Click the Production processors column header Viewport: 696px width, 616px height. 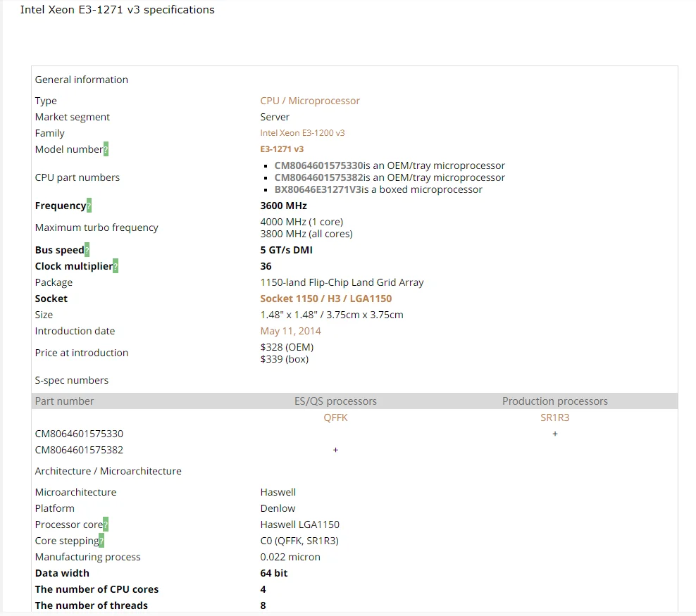pos(555,401)
